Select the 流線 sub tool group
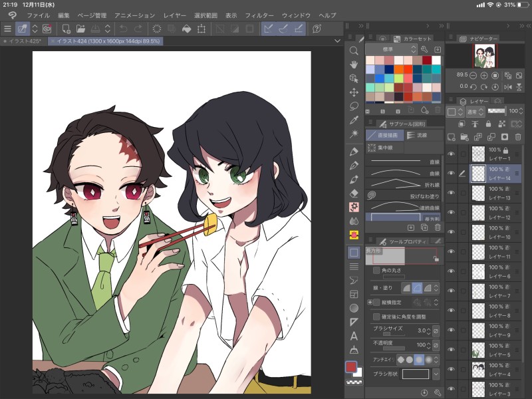The width and height of the screenshot is (532, 399). [423, 135]
